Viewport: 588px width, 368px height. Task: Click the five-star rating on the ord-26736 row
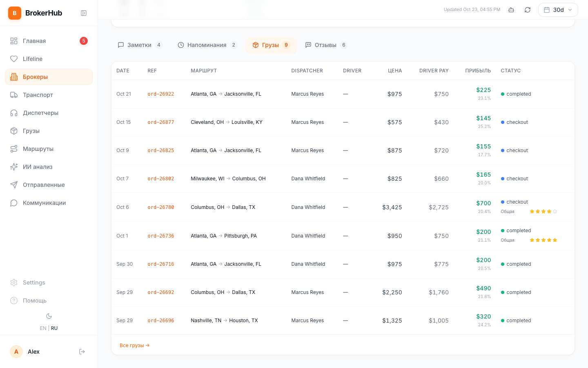543,240
